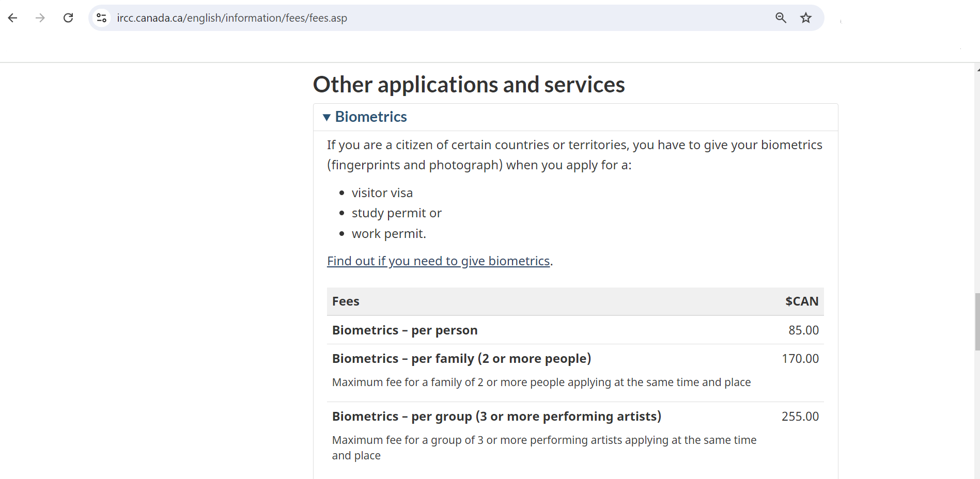
Task: Click the $CAN column header in the fees table
Action: click(802, 301)
